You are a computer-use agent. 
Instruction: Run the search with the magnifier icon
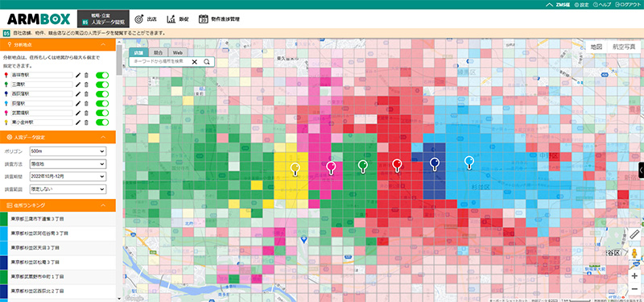coord(207,62)
